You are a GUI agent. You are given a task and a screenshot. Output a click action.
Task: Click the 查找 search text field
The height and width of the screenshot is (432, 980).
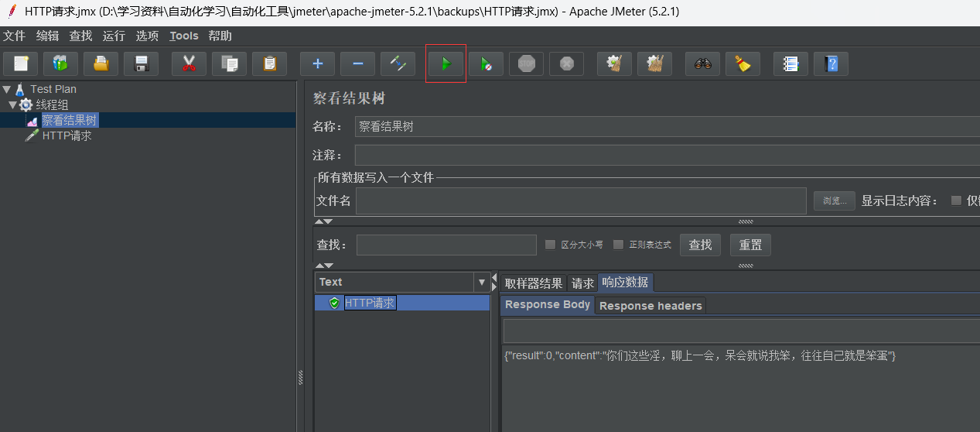(x=446, y=245)
